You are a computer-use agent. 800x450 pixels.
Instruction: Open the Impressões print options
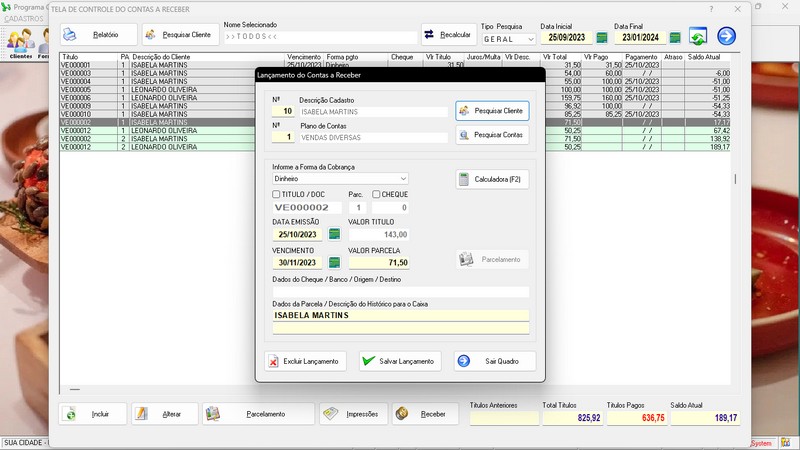point(352,414)
